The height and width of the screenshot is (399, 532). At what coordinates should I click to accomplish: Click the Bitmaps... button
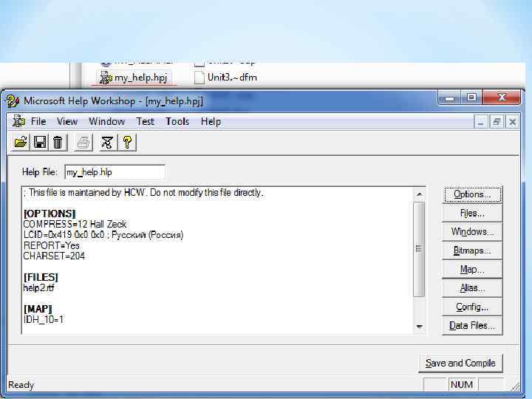(472, 250)
